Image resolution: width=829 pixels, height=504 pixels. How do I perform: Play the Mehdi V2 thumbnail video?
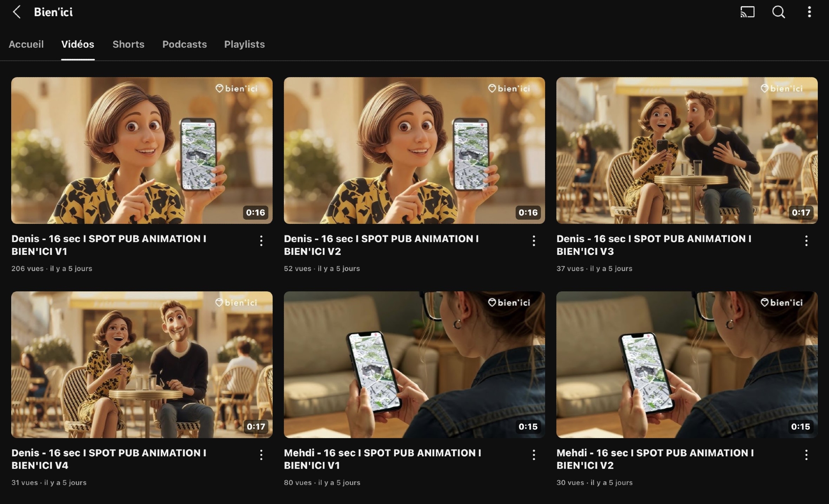[x=687, y=365]
